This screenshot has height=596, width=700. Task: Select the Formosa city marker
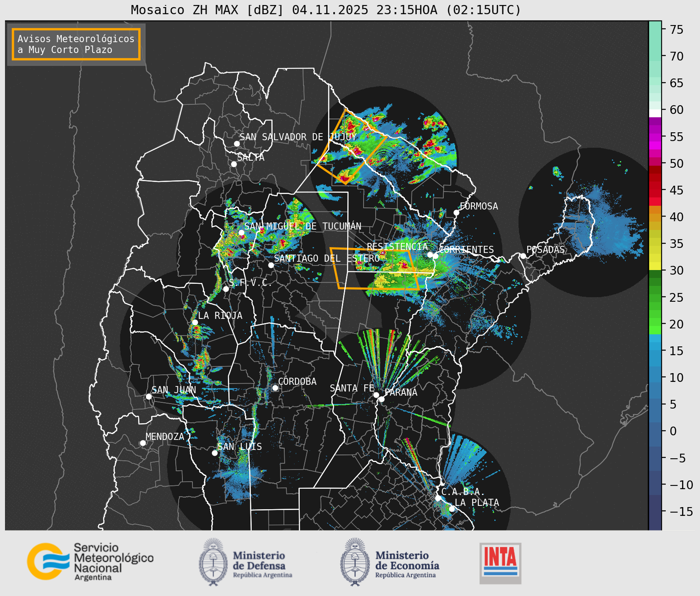click(457, 212)
